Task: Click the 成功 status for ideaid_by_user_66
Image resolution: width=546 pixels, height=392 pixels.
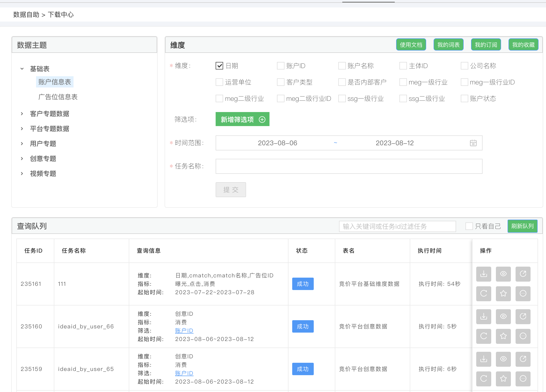Action: (x=303, y=326)
